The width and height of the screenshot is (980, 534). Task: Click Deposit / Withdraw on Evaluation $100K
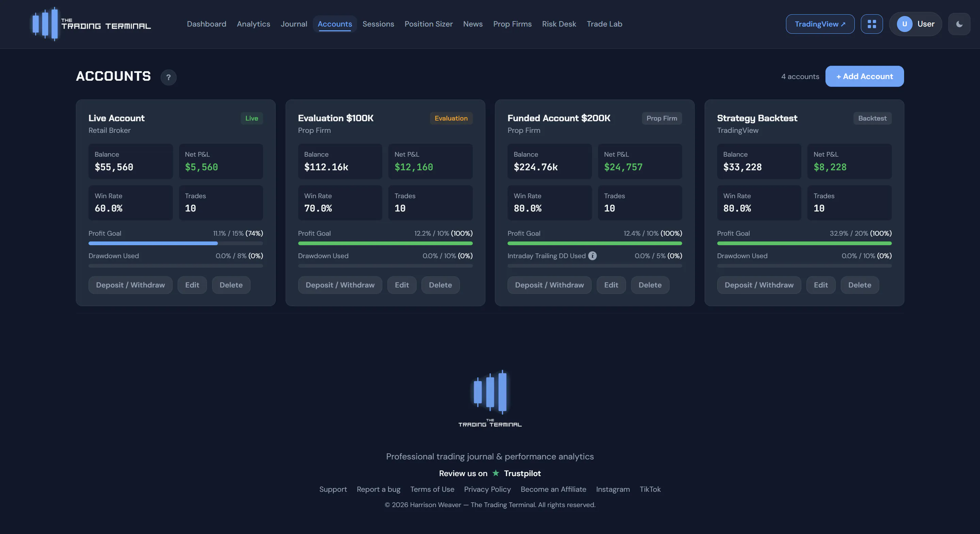point(340,285)
